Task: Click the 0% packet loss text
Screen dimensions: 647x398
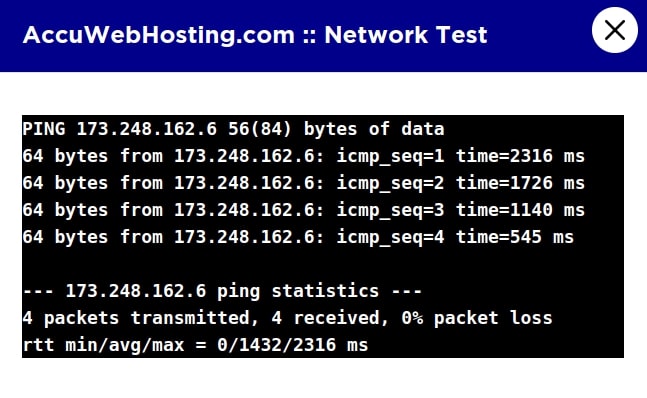Action: (x=477, y=318)
